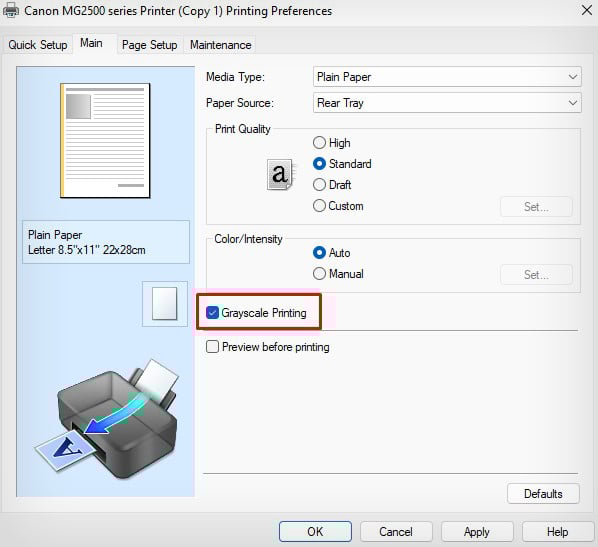Select Standard print quality
The image size is (598, 547).
[x=342, y=164]
